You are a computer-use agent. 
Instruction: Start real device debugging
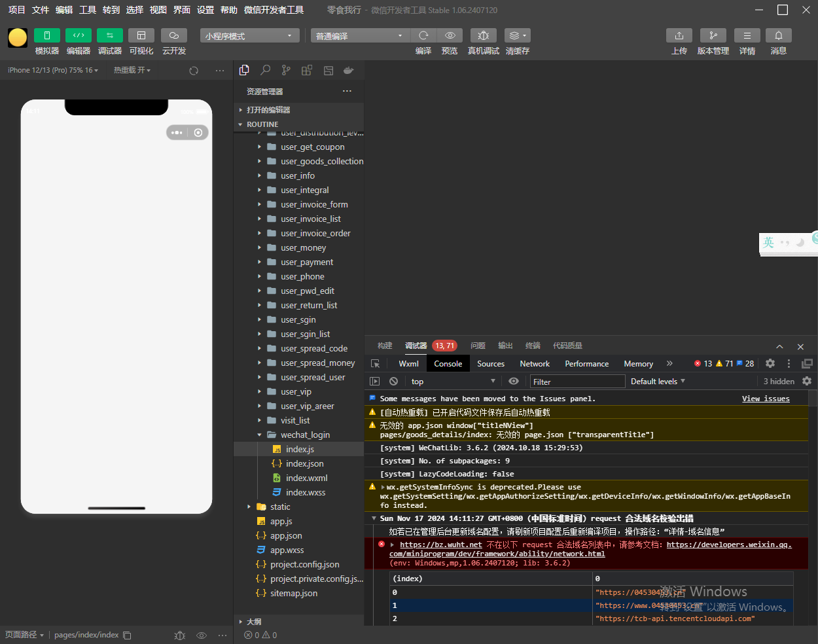pos(484,35)
